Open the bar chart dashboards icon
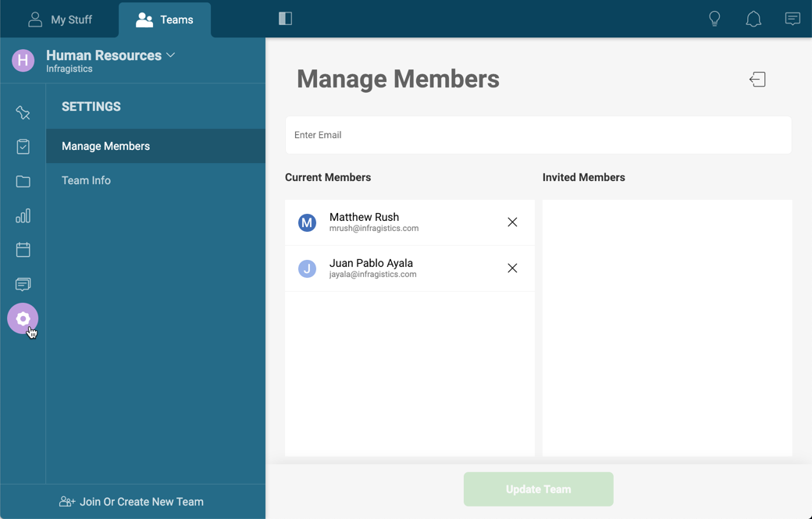The width and height of the screenshot is (812, 519). point(23,215)
